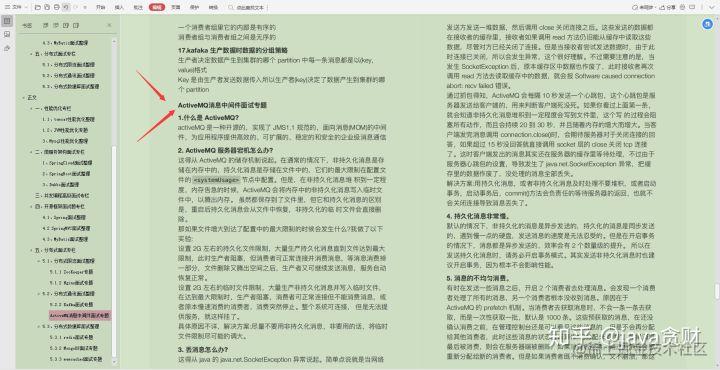Select bookmark 5.3.2 MongoDB面试专题
This screenshot has height=370, width=720.
[73, 348]
